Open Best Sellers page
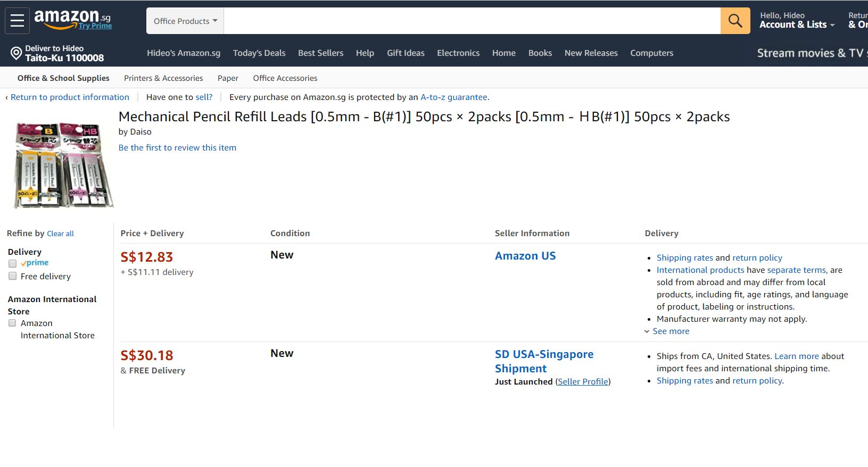The width and height of the screenshot is (868, 467). pos(320,53)
